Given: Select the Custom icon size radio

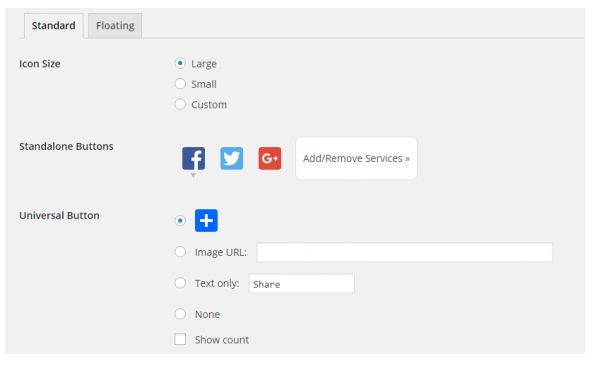Looking at the screenshot, I should [180, 104].
